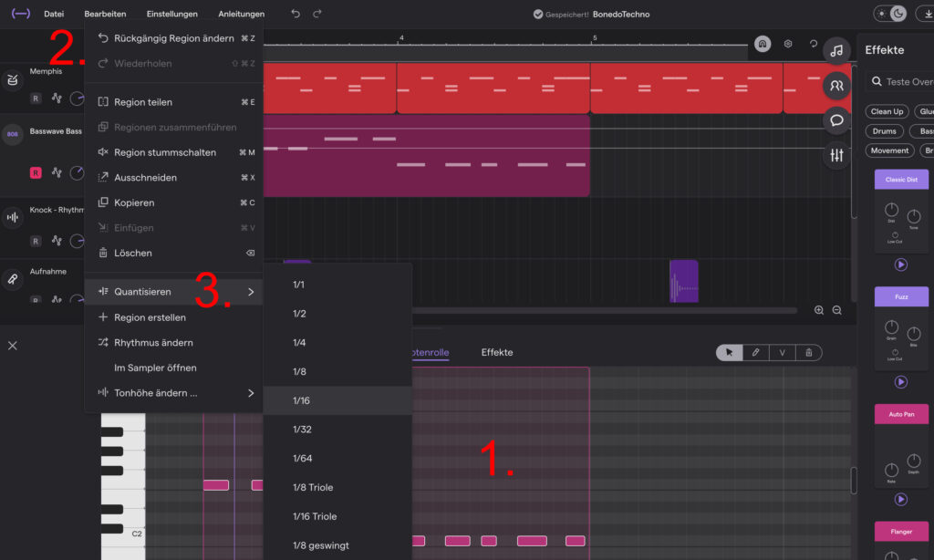Image resolution: width=934 pixels, height=560 pixels.
Task: Click search icon in Effekte panel
Action: pos(877,81)
